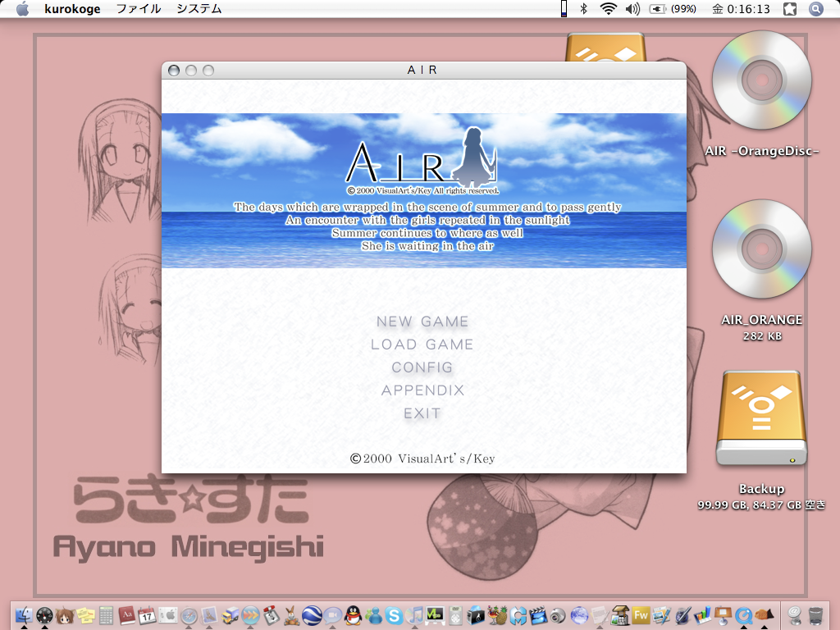The image size is (840, 630).
Task: Open the Trash in the Dock
Action: (x=815, y=615)
